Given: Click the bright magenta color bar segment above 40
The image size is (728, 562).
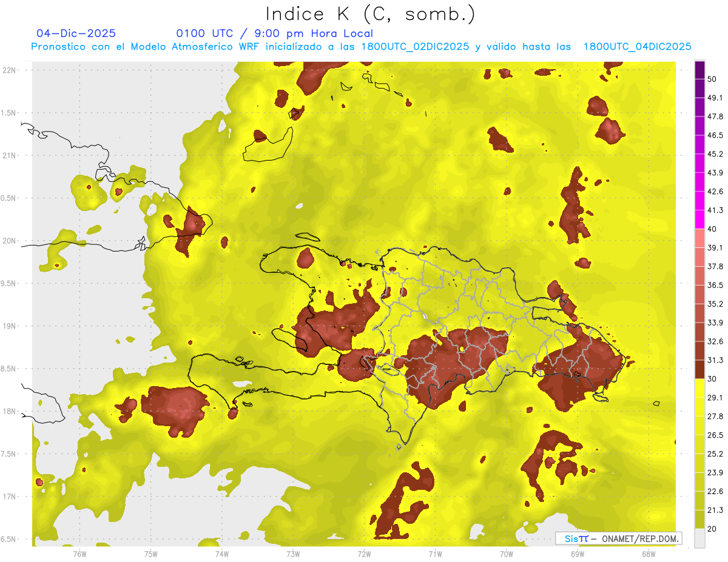Looking at the screenshot, I should [700, 219].
